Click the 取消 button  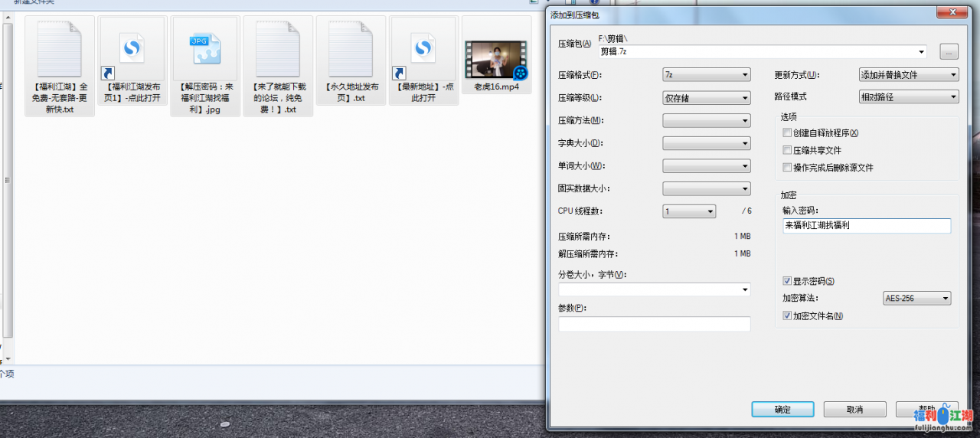[854, 410]
